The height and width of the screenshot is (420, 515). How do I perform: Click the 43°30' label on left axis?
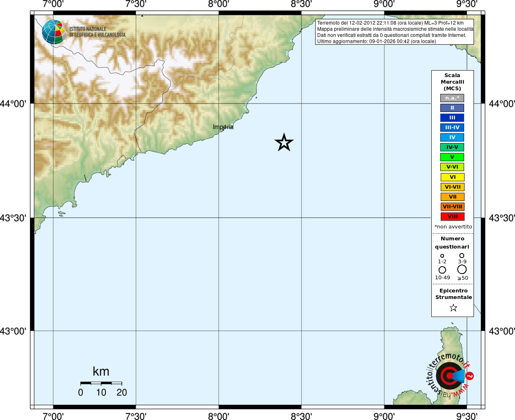click(x=13, y=218)
